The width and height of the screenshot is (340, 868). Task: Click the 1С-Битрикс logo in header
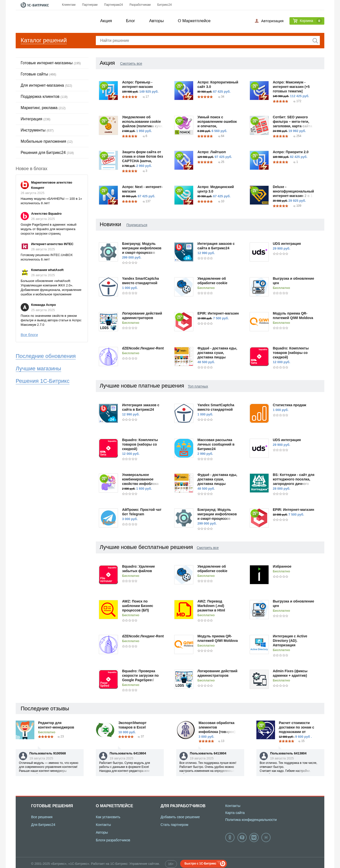(x=35, y=5)
